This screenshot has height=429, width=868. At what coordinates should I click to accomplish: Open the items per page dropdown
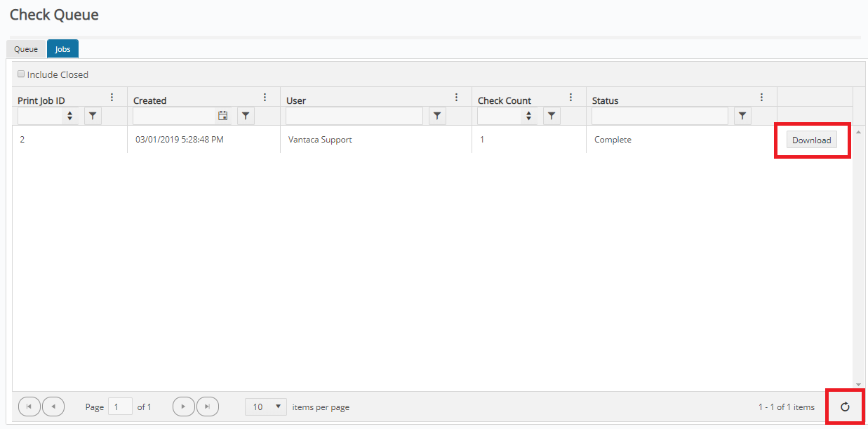pos(266,407)
